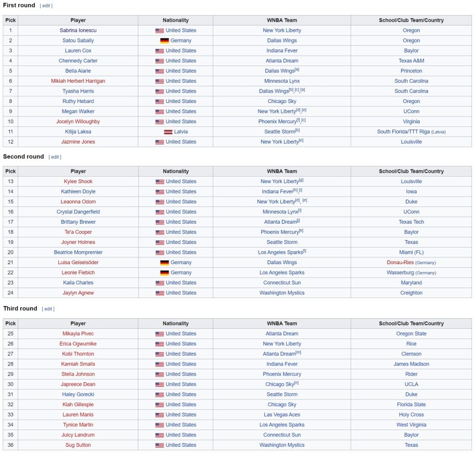Image resolution: width=476 pixels, height=454 pixels.
Task: Open Crystal Dangerfield's player page
Action: click(x=78, y=212)
